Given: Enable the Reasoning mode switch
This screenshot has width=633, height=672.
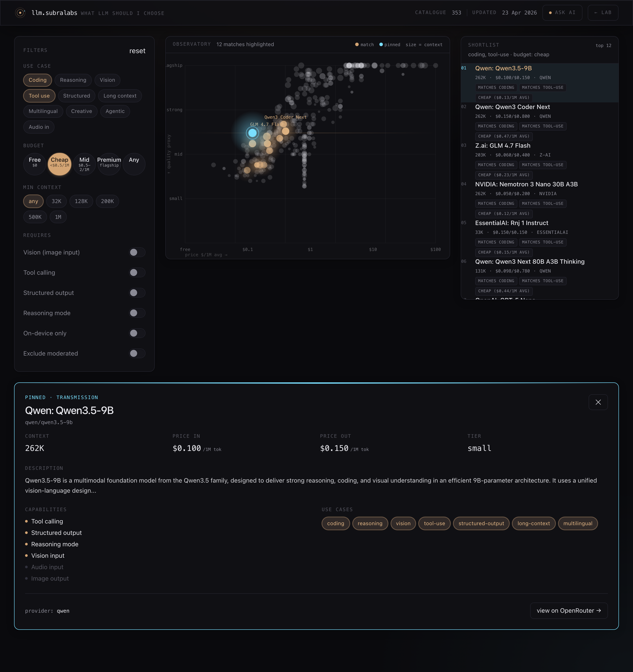Looking at the screenshot, I should 137,313.
